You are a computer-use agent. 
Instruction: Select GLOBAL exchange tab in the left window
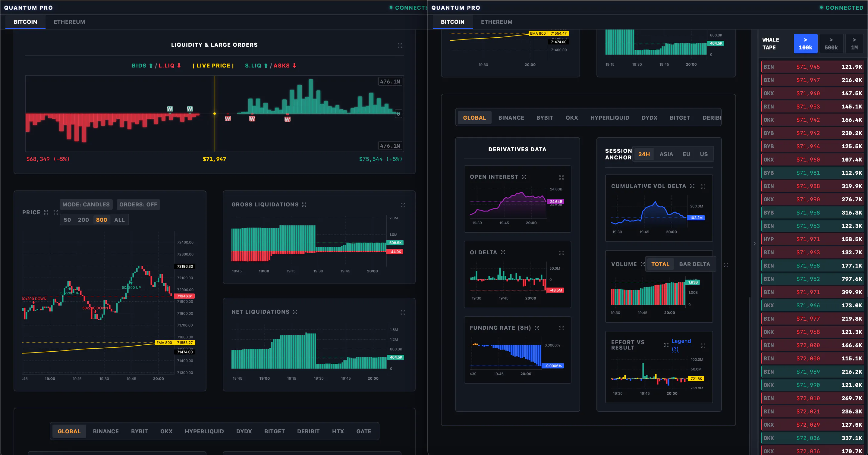point(69,431)
